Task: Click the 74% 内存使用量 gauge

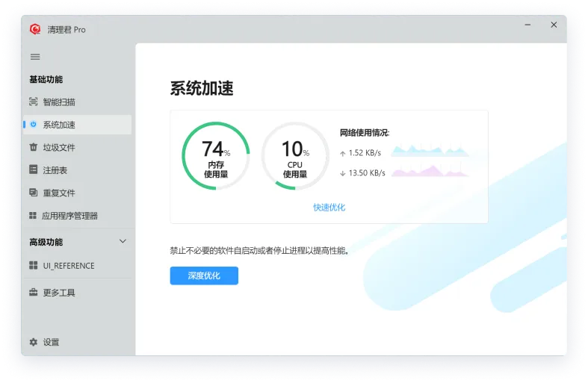Action: 215,156
